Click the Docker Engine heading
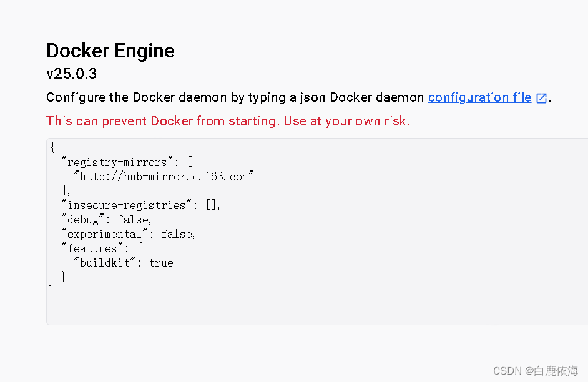 110,51
